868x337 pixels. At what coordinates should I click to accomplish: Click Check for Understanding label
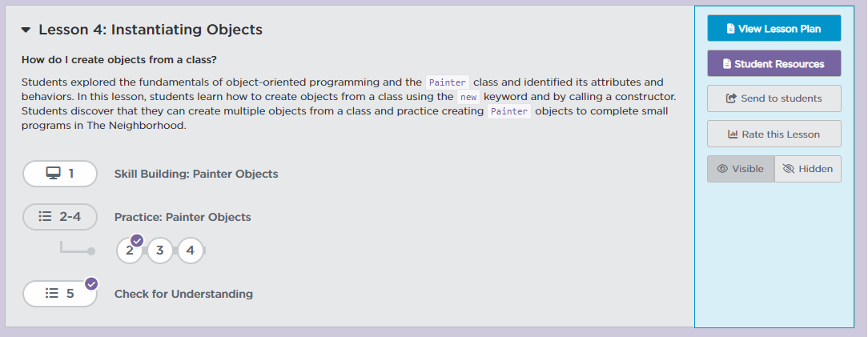[x=183, y=294]
